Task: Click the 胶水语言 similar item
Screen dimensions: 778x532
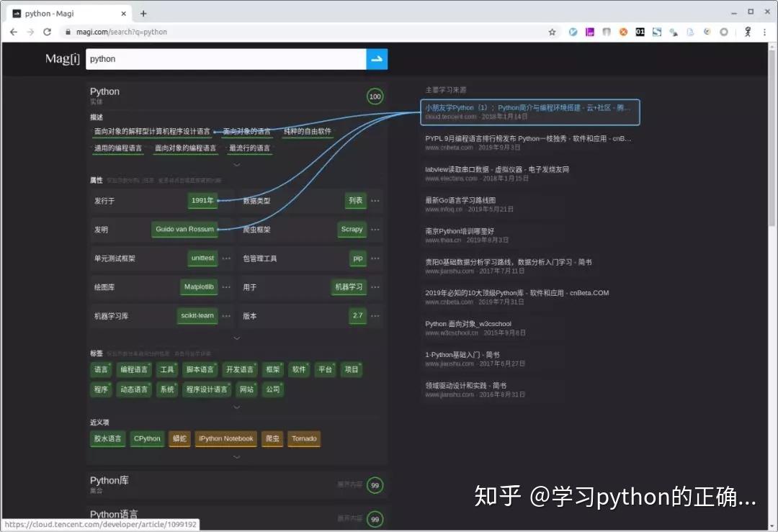Action: tap(107, 438)
